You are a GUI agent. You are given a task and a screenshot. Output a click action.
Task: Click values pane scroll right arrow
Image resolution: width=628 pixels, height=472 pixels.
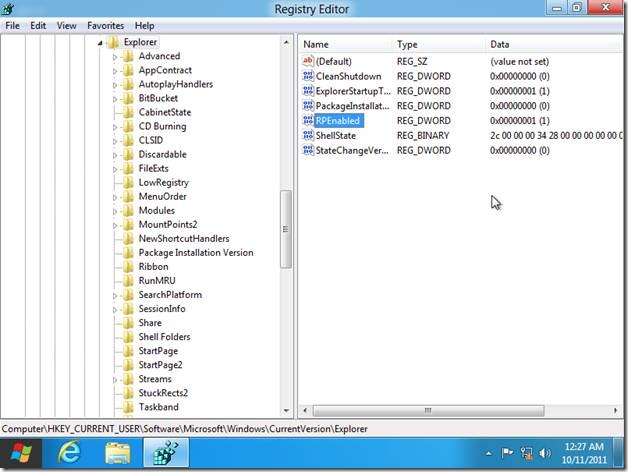point(615,410)
